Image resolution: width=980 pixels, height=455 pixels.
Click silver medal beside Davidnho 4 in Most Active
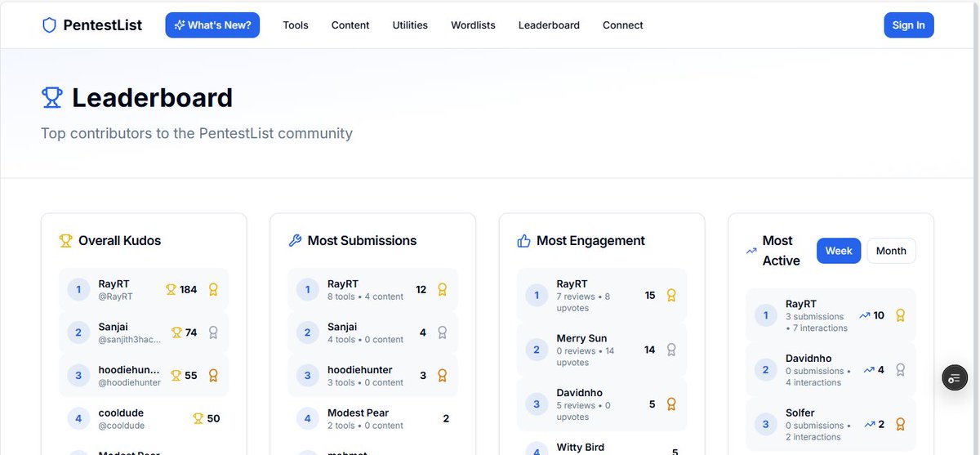pos(901,370)
